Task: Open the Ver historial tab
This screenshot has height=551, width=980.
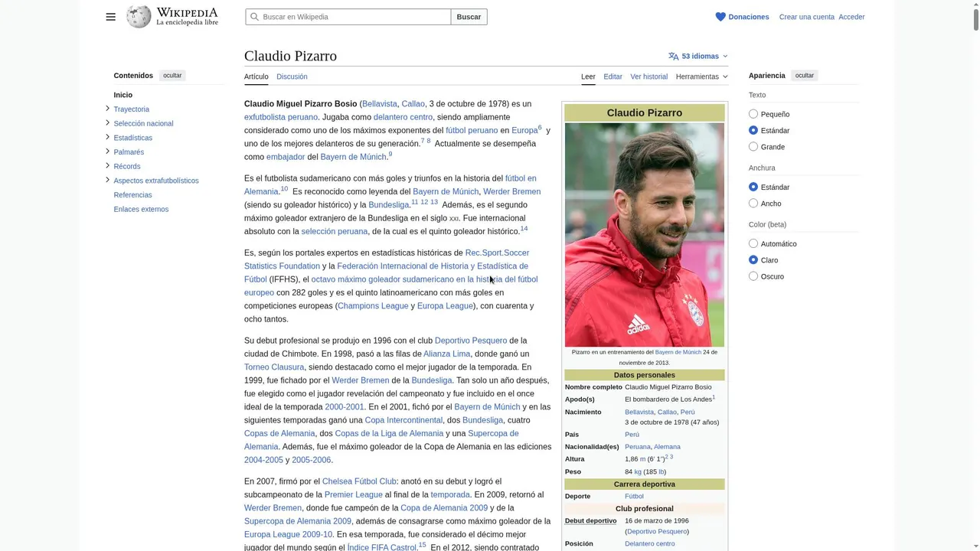Action: tap(648, 77)
